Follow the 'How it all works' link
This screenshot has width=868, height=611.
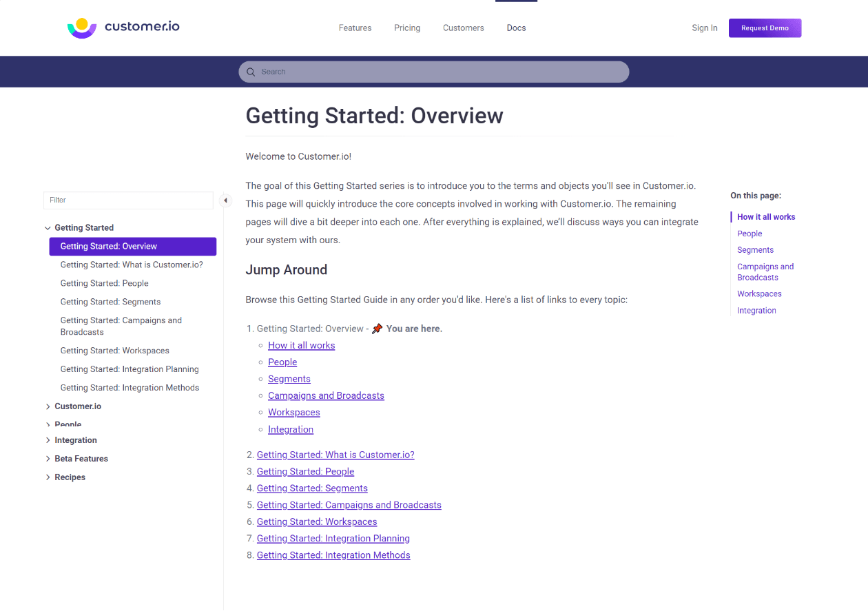pos(301,345)
